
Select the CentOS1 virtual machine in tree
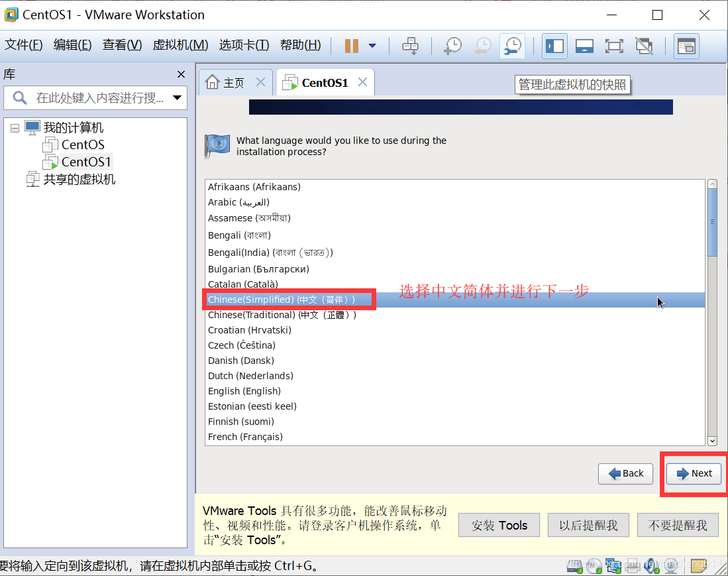(x=86, y=162)
